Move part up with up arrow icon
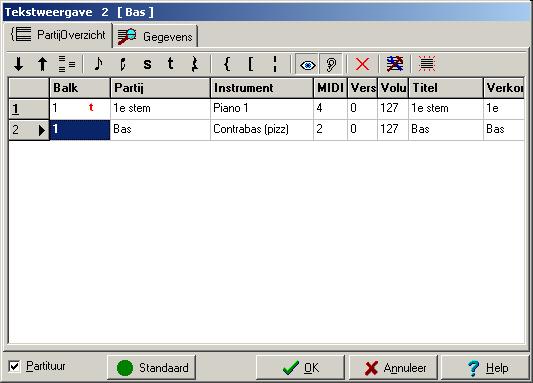 [42, 64]
